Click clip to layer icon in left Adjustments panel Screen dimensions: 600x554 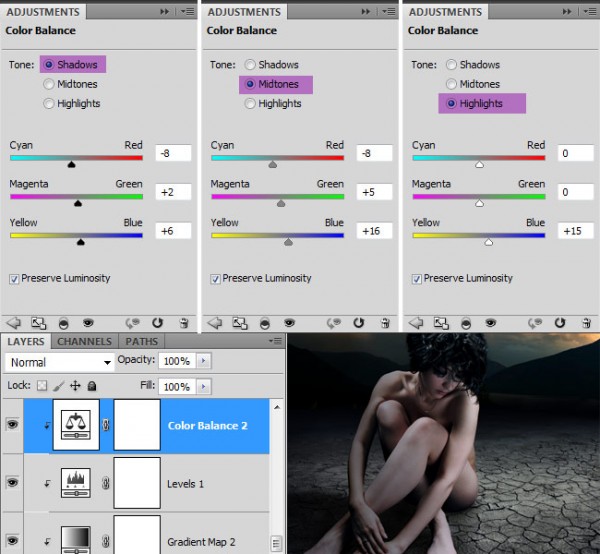64,324
